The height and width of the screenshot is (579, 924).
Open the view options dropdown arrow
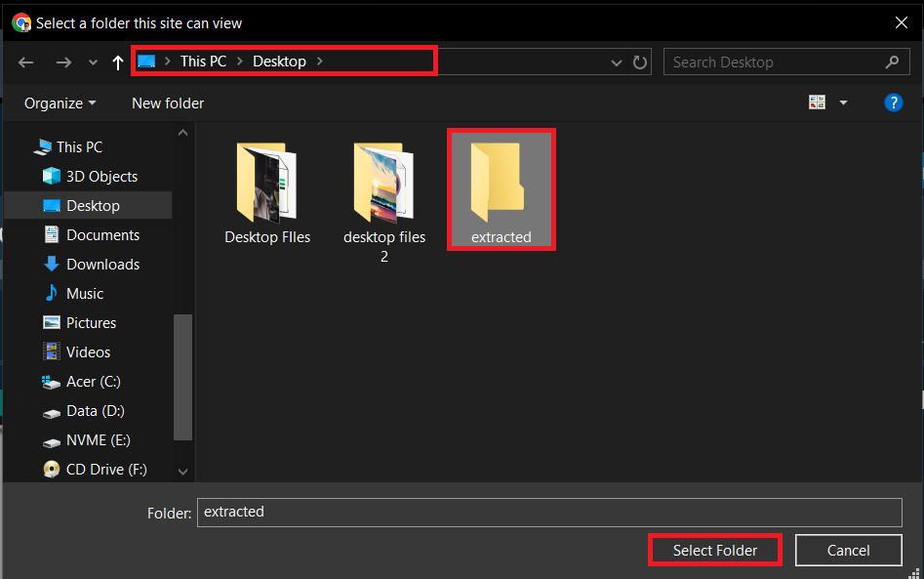(x=843, y=102)
